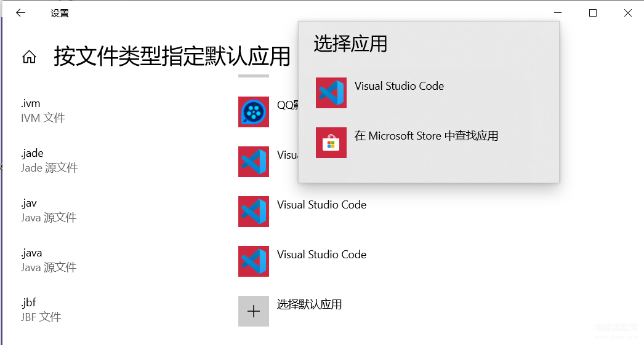Viewport: 644px width, 345px height.
Task: Click the Microsoft Store bag icon
Action: click(x=331, y=142)
